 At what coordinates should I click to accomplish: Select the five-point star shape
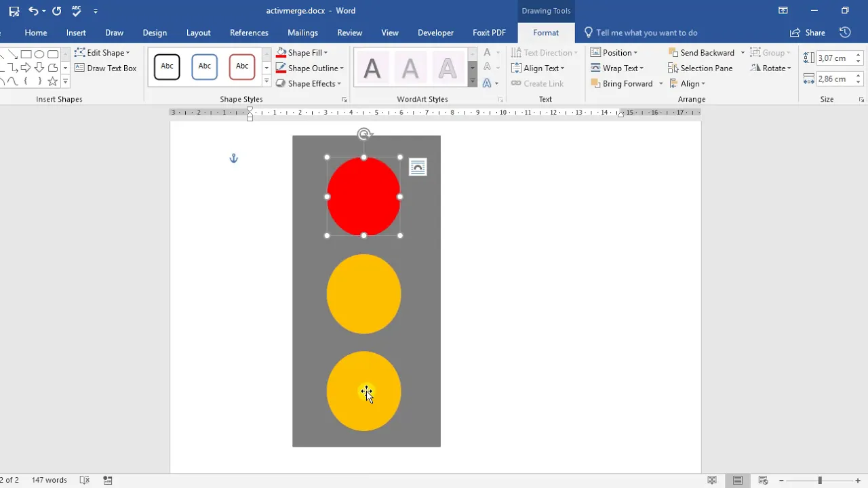[53, 81]
